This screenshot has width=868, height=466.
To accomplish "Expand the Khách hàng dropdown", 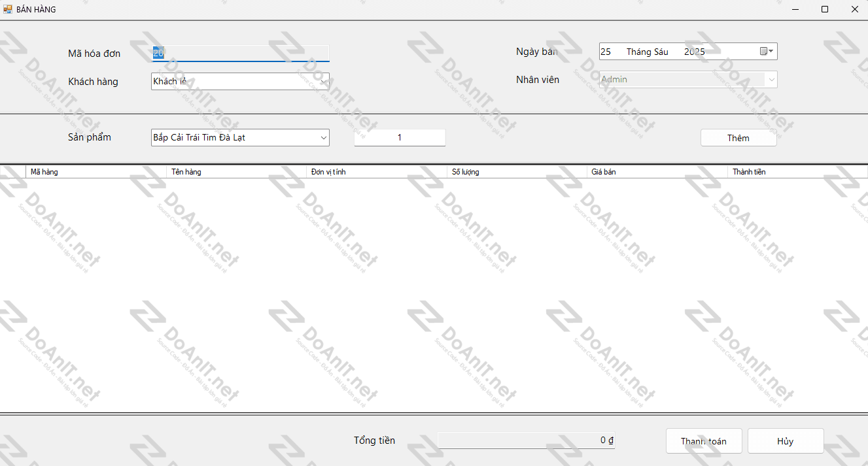I will 323,82.
